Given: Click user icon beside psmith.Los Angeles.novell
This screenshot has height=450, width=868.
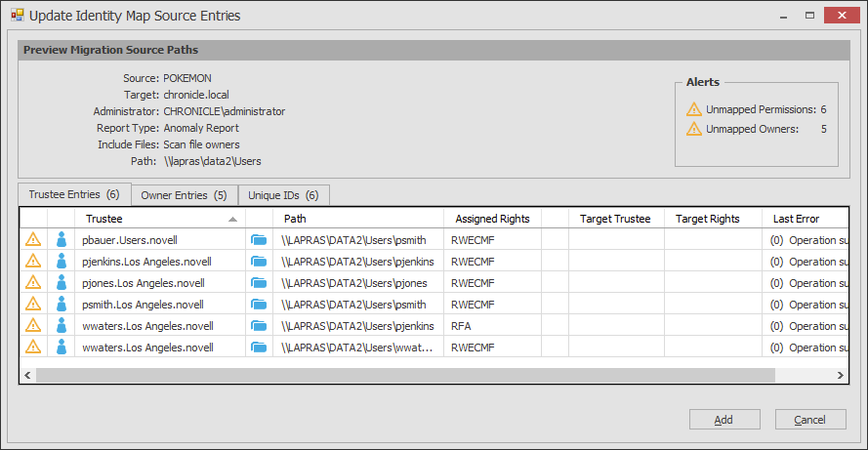Looking at the screenshot, I should click(x=61, y=304).
